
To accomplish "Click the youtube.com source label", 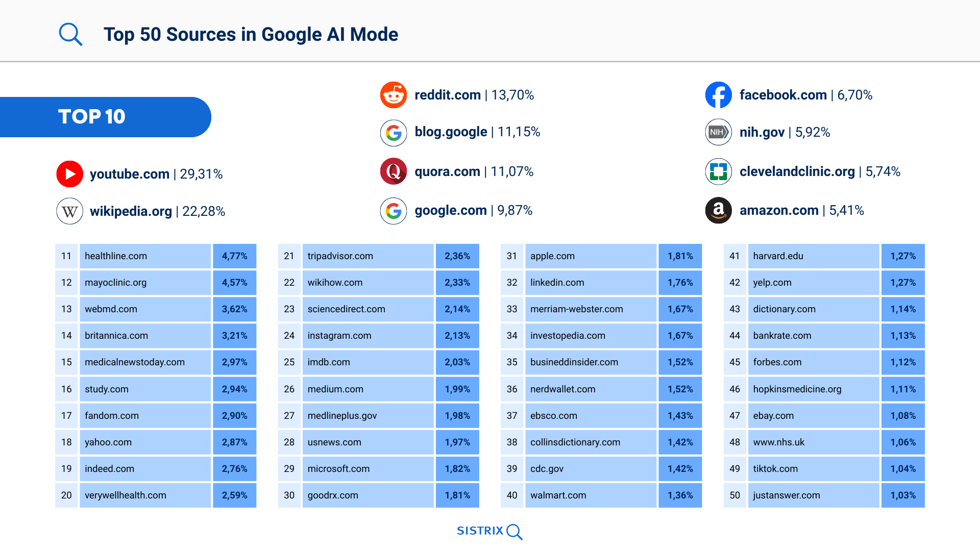I will tap(130, 174).
